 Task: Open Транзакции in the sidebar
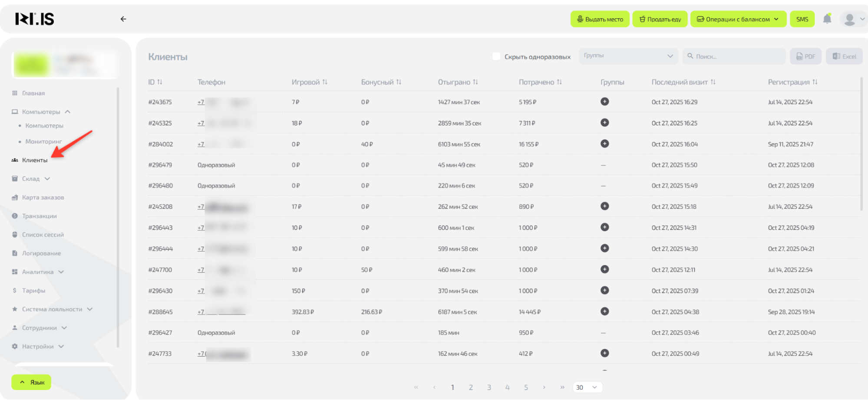point(39,216)
